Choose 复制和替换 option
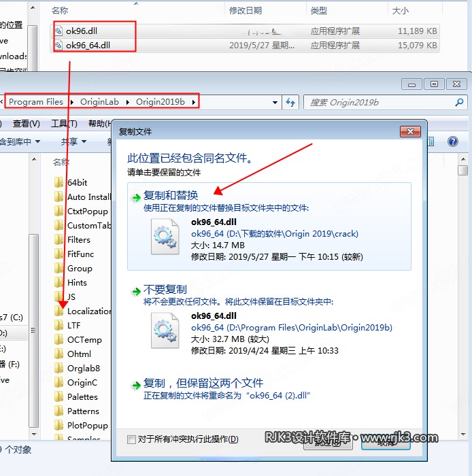The image size is (472, 476). point(269,226)
